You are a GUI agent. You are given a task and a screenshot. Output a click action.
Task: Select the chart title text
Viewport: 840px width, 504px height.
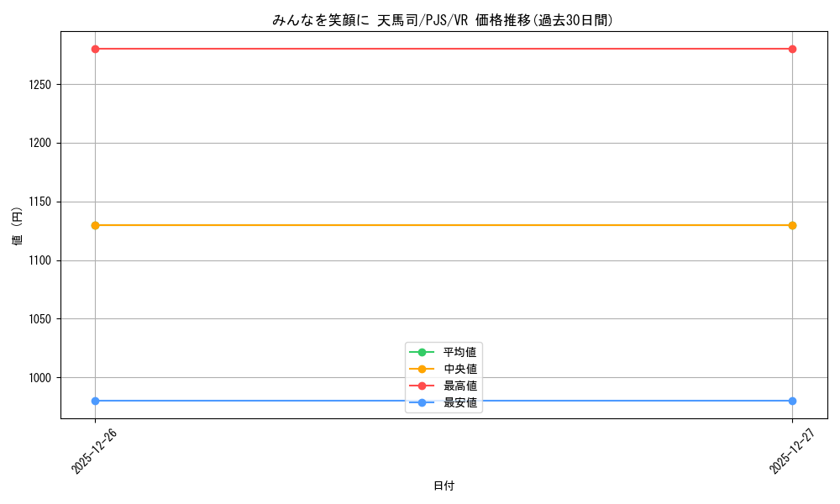click(443, 16)
